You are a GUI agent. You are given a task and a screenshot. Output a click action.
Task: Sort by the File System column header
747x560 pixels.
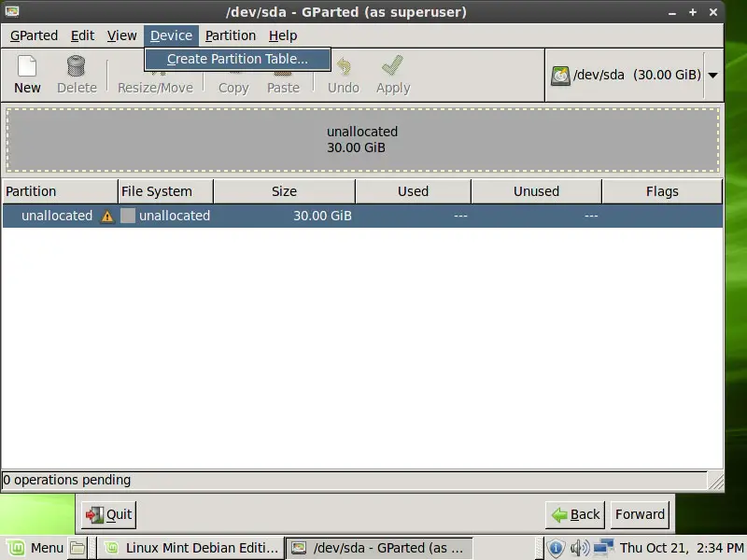tap(165, 191)
